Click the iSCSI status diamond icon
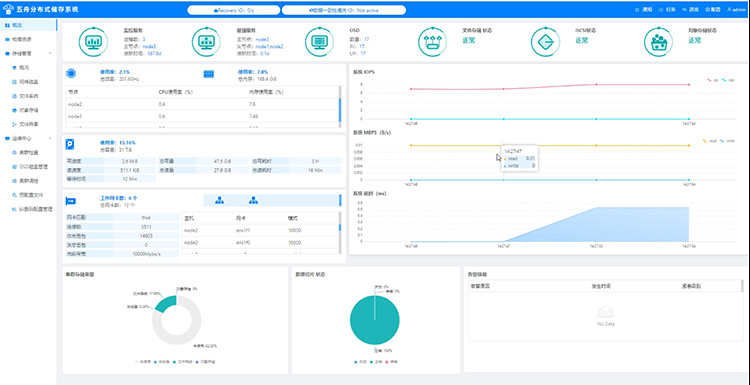Viewport: 750px width, 385px height. (546, 42)
